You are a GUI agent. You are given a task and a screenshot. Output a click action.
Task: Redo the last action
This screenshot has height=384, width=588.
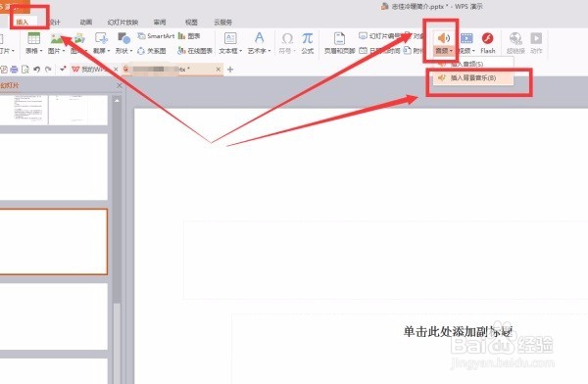(48, 70)
